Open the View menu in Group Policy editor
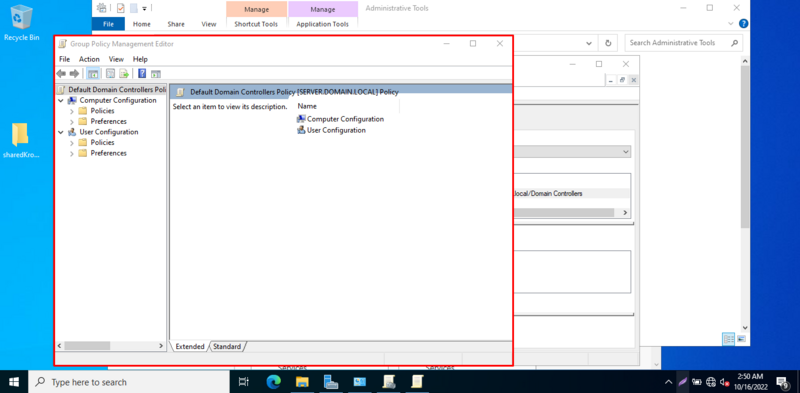Image resolution: width=800 pixels, height=393 pixels. pos(116,59)
